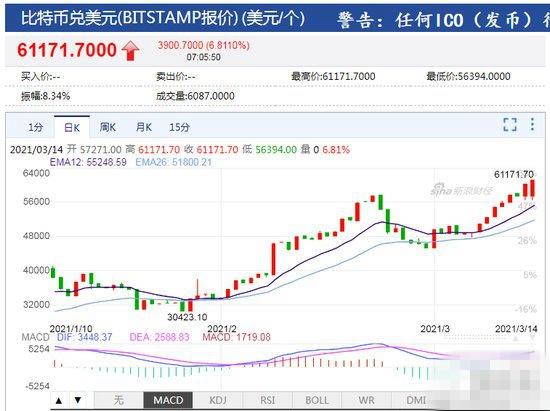
Task: Select the DMI indicator button
Action: 416,400
